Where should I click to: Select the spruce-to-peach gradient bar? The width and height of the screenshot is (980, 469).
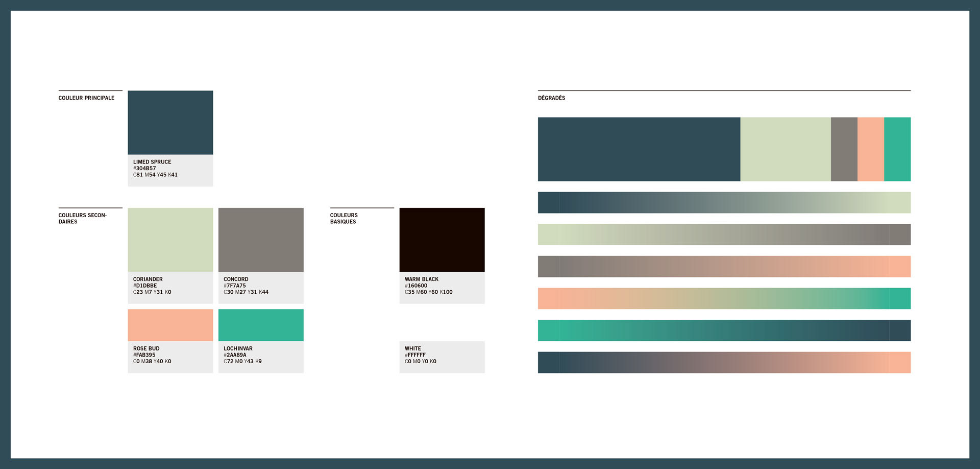[724, 362]
